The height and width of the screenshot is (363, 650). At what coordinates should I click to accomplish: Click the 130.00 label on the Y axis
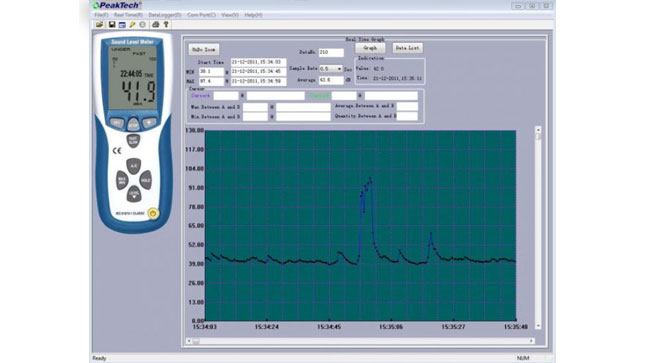[x=194, y=130]
